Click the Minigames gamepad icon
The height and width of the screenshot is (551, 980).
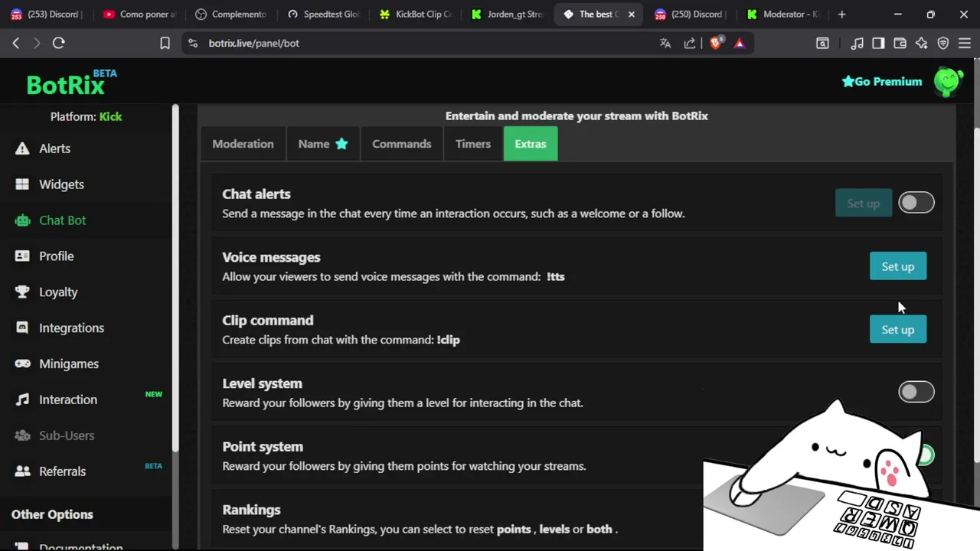click(x=22, y=364)
